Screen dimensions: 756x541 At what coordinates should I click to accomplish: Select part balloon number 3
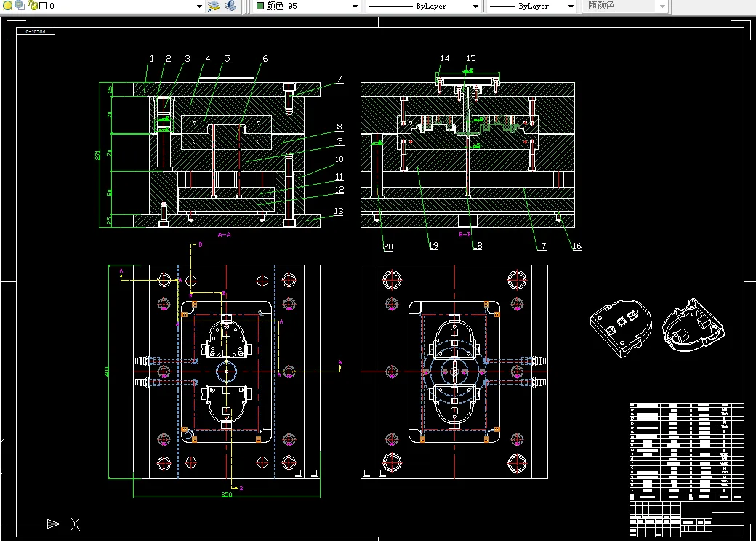coord(188,58)
